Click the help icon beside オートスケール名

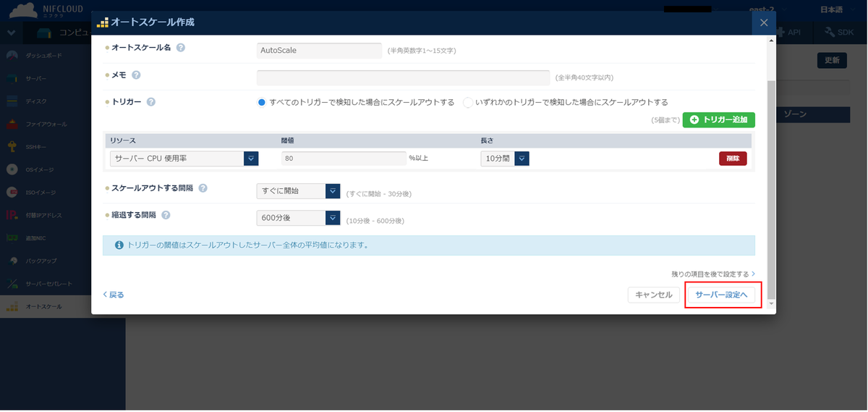tap(180, 48)
